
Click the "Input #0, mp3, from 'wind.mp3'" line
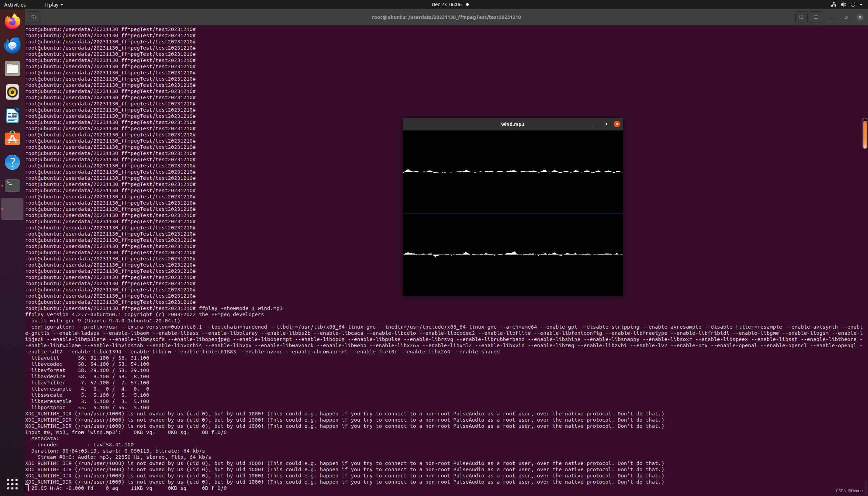click(x=126, y=432)
